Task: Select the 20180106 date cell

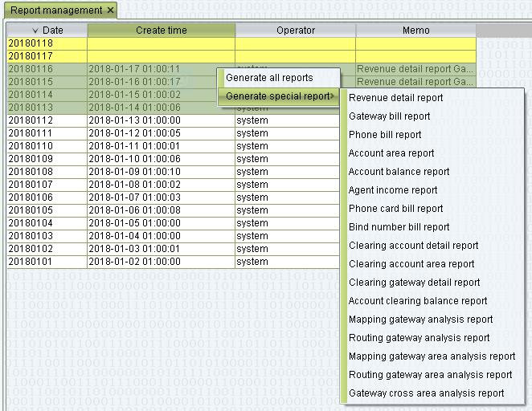Action: (47, 198)
